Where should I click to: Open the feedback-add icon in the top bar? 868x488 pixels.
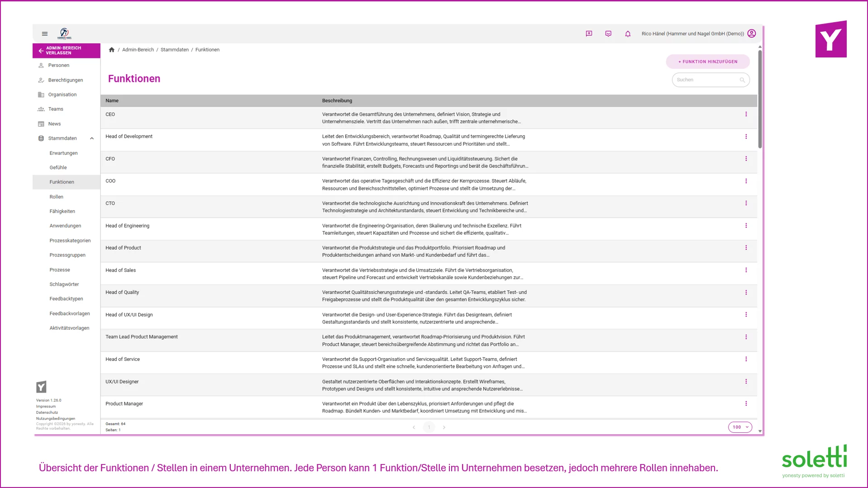(589, 33)
